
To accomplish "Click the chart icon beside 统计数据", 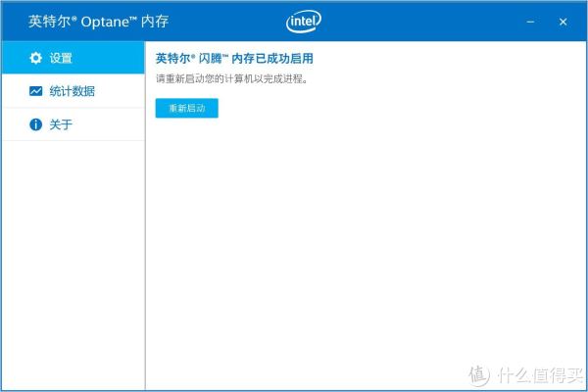I will click(36, 91).
